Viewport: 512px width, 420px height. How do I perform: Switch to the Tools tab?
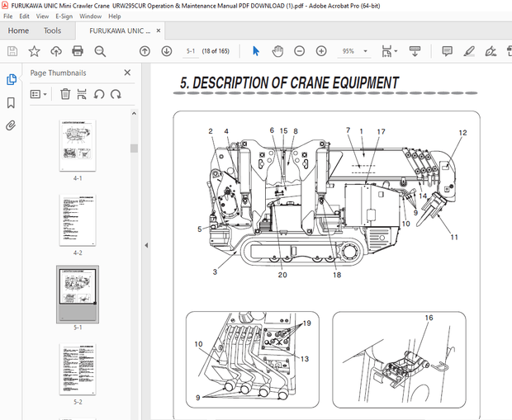point(52,31)
